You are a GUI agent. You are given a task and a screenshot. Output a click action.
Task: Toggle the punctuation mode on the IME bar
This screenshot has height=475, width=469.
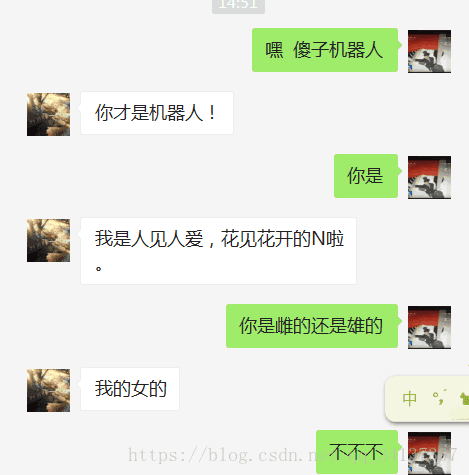(439, 398)
